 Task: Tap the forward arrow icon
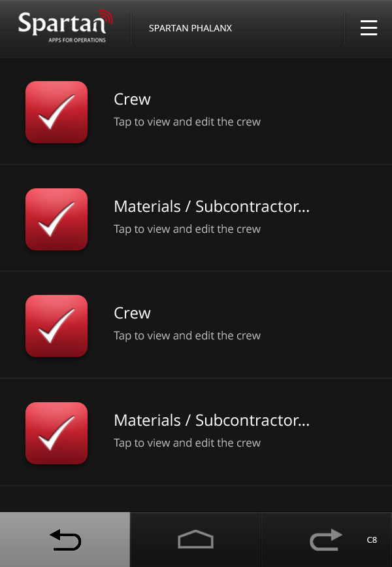pyautogui.click(x=326, y=540)
